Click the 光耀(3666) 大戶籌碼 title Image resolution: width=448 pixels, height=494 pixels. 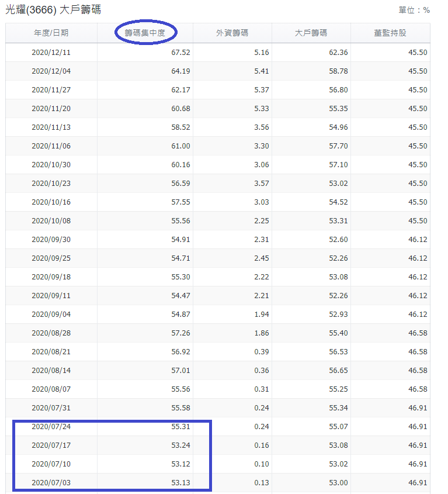(53, 10)
